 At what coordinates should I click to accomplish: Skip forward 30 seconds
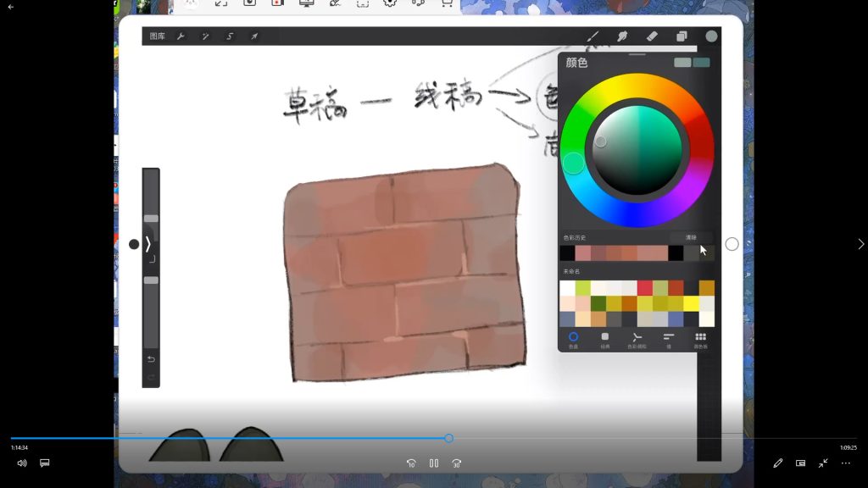457,463
